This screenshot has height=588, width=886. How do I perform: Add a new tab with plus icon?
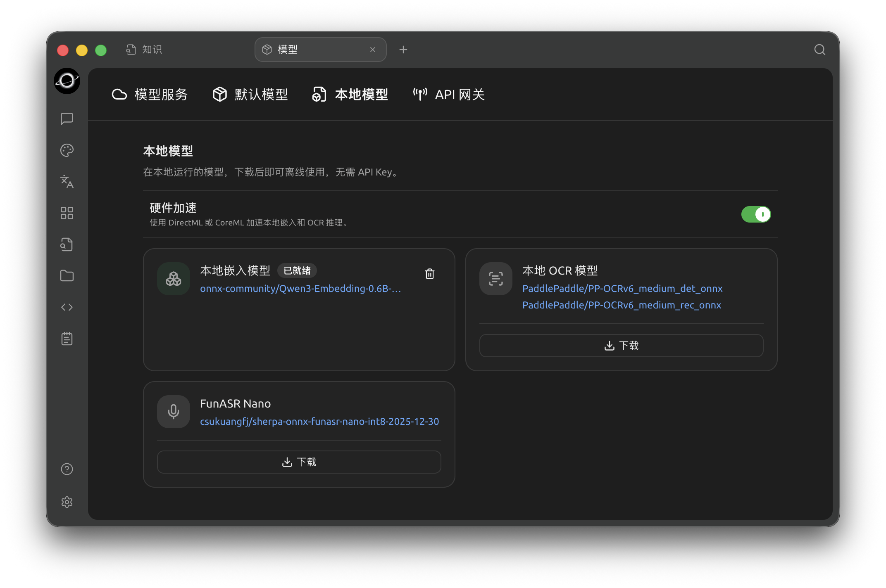click(x=403, y=50)
